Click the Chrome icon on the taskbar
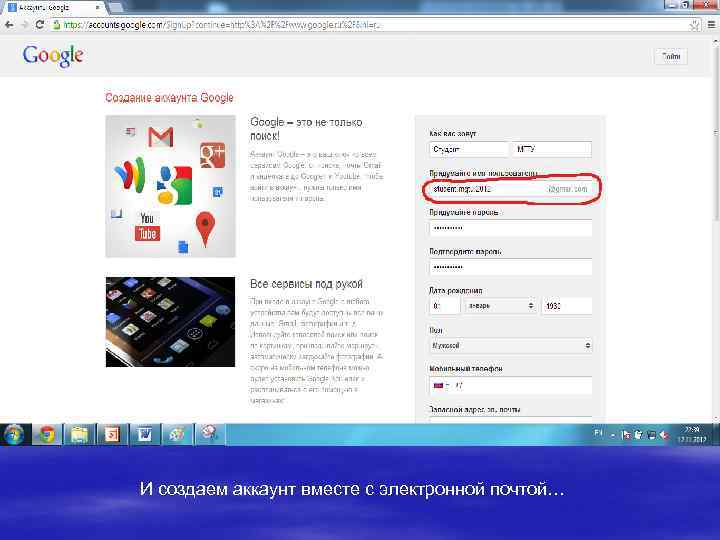Viewport: 720px width, 540px height. 47,434
